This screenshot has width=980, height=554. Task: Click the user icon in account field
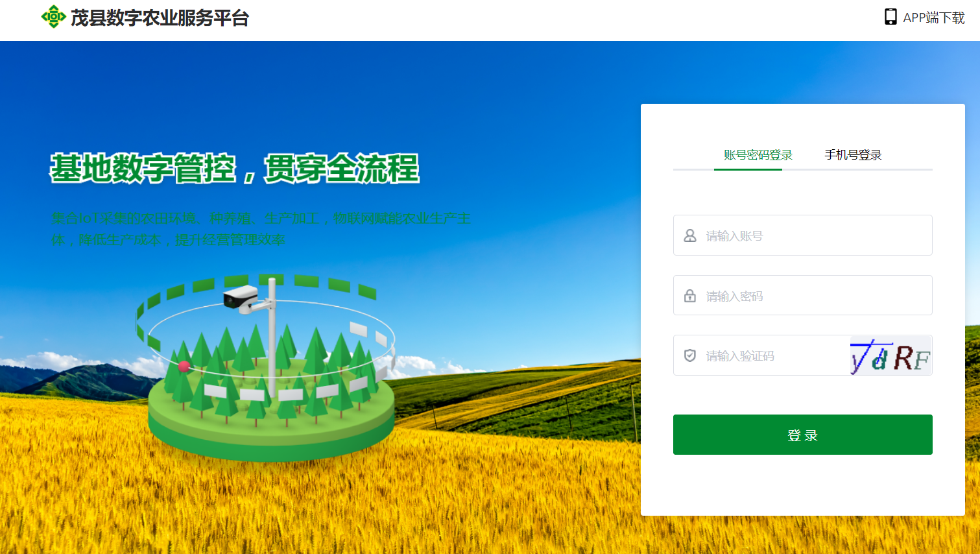(x=690, y=235)
